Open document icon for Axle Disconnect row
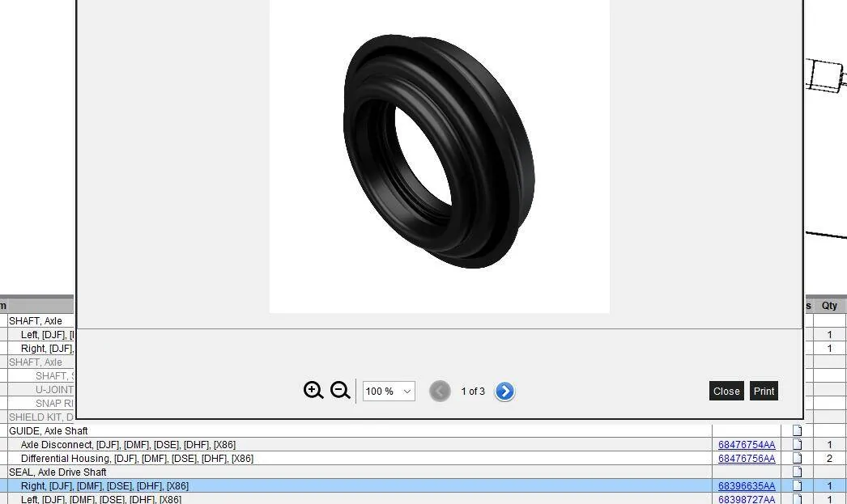Viewport: 847px width, 504px height. [798, 445]
